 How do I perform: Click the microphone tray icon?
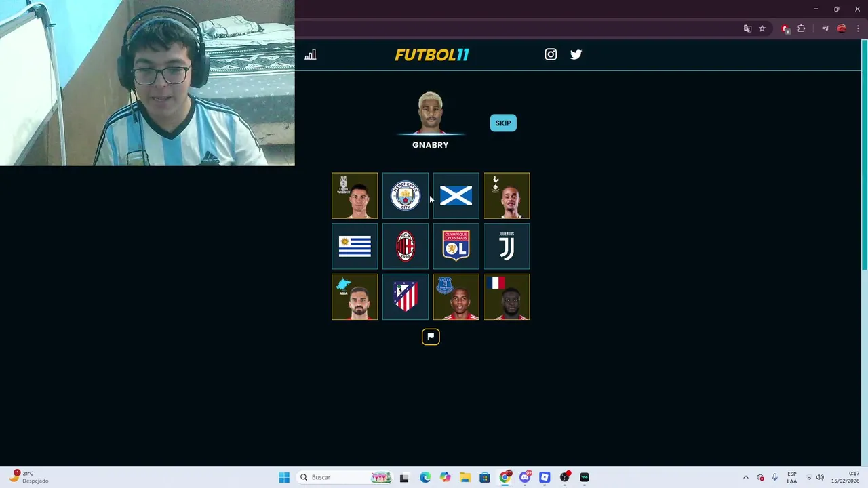click(x=774, y=477)
